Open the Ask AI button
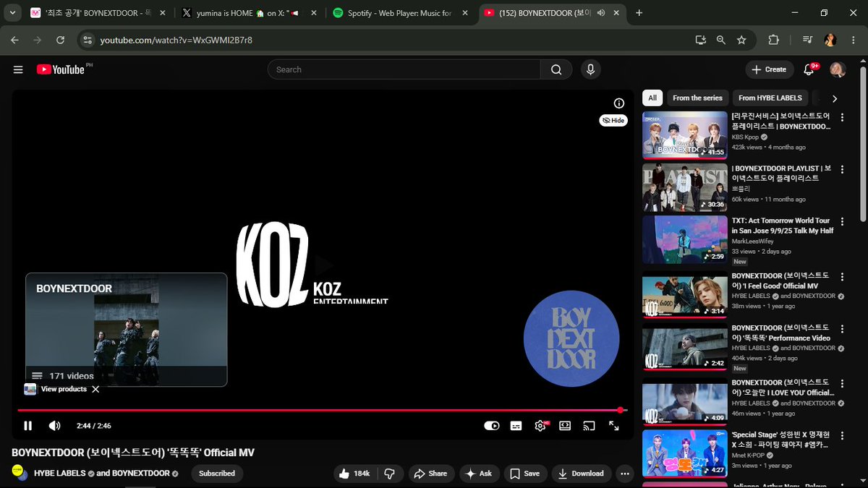The height and width of the screenshot is (488, 868). pos(479,474)
